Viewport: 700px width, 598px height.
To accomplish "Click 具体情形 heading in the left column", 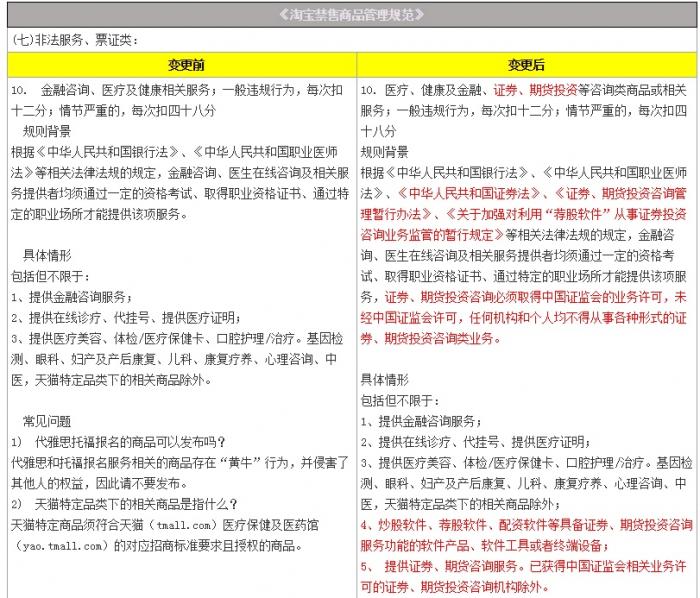I will pos(48,255).
